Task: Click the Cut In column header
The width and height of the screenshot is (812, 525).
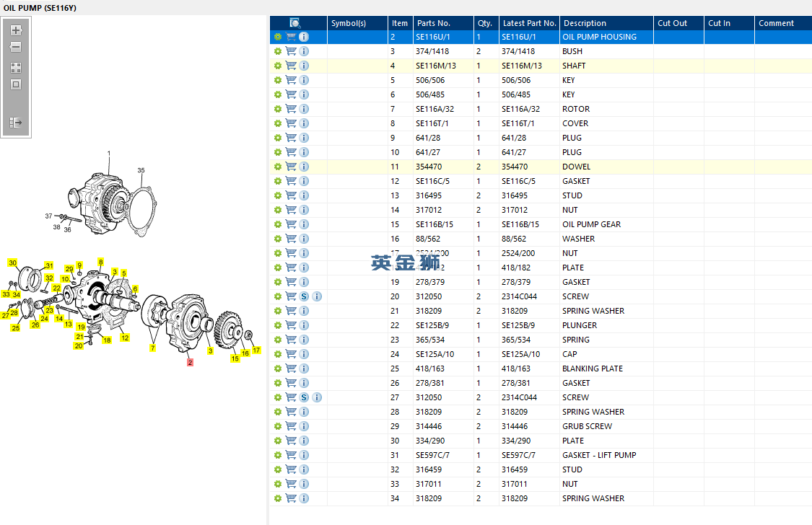Action: tap(729, 23)
